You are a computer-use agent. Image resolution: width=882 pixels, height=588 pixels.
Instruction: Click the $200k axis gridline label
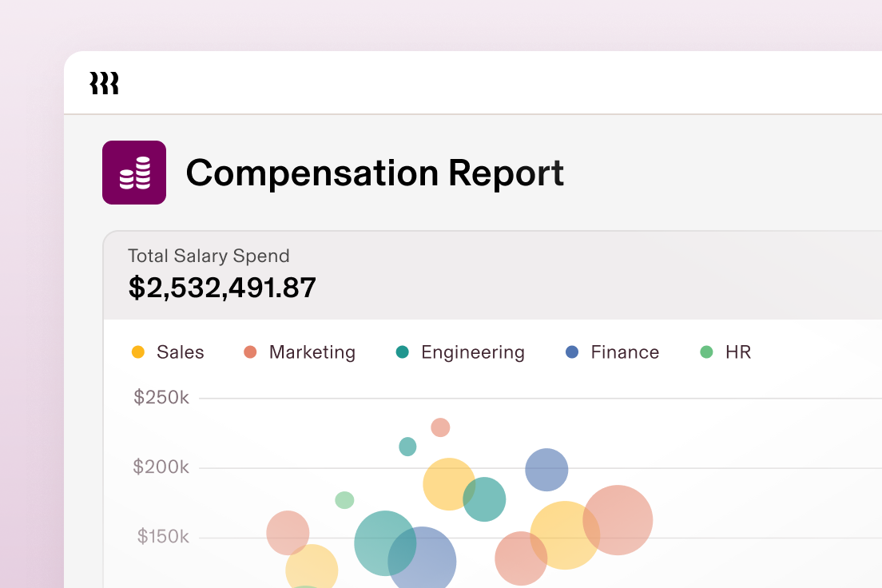click(159, 467)
